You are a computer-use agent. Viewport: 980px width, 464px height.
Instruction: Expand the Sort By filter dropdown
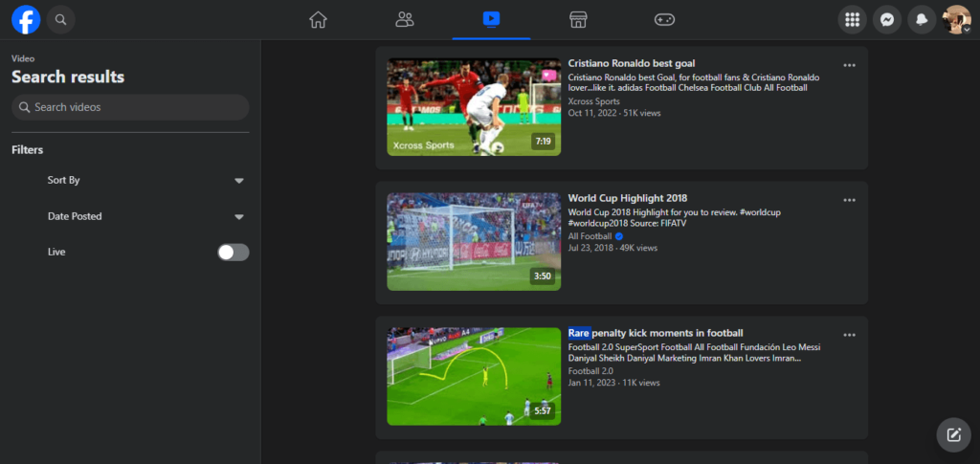pos(239,180)
